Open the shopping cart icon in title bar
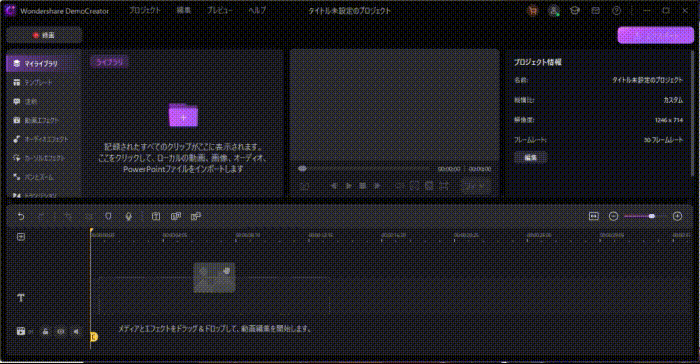This screenshot has width=700, height=364. [x=532, y=11]
